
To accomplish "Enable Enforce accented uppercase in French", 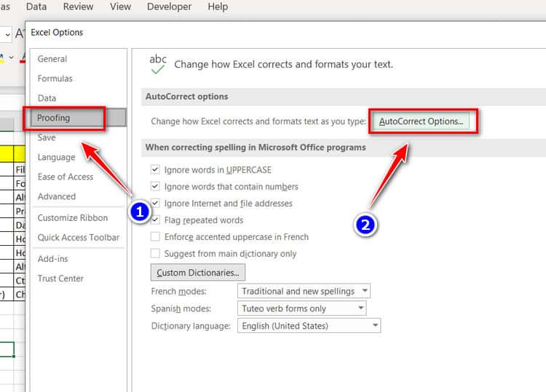I will point(155,236).
